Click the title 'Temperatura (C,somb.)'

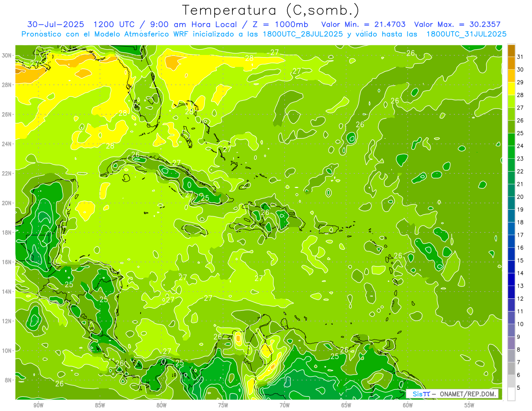271,10
